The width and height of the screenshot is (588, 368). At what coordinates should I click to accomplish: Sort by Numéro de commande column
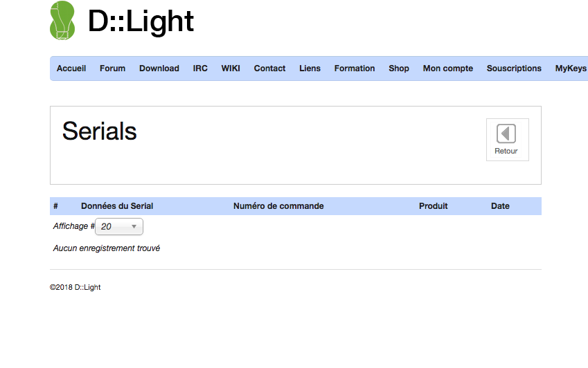coord(278,206)
